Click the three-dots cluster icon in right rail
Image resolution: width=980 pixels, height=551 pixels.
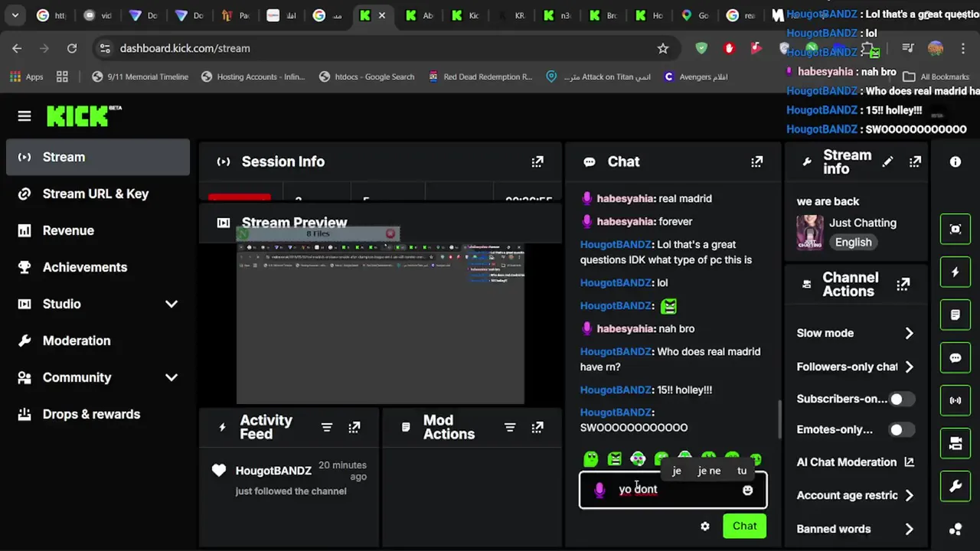tap(955, 529)
